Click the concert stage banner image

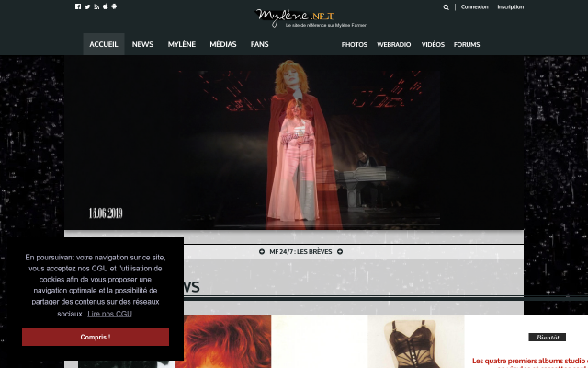pos(294,143)
